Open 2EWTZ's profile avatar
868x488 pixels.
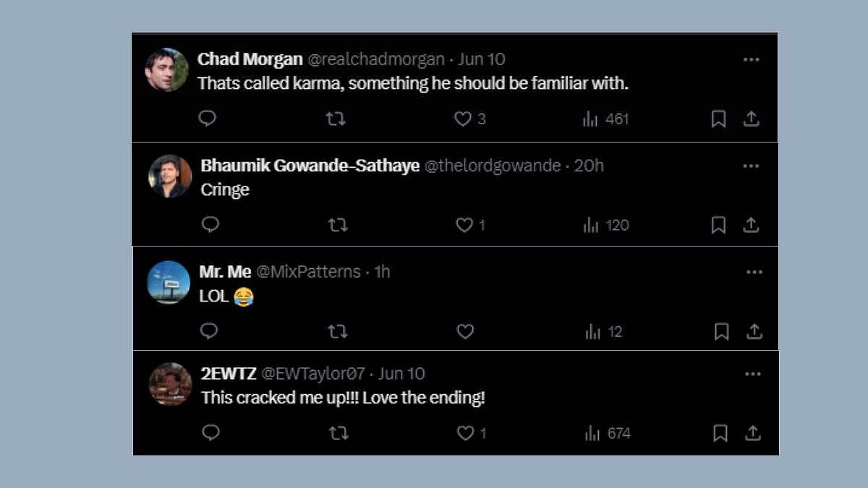[170, 384]
